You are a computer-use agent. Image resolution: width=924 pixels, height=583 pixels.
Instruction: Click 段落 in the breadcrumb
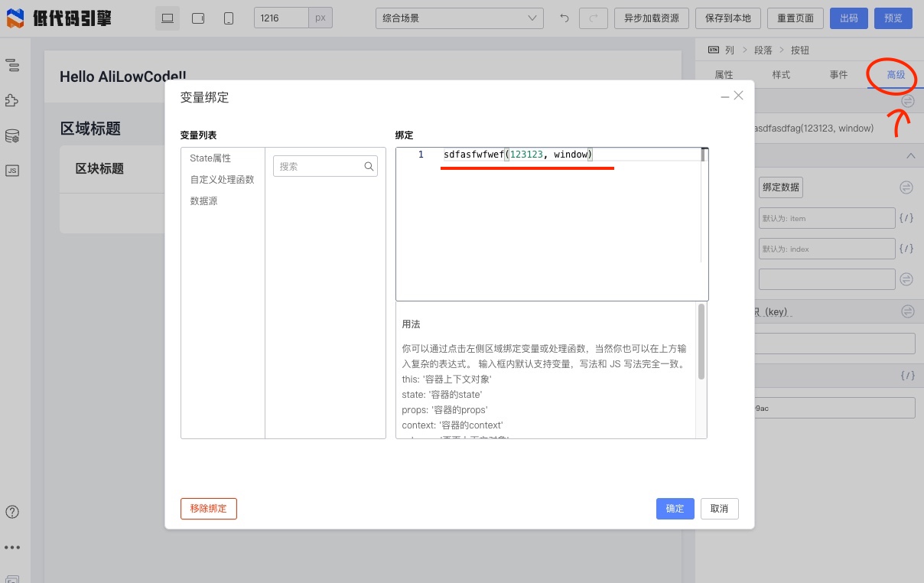tap(763, 50)
